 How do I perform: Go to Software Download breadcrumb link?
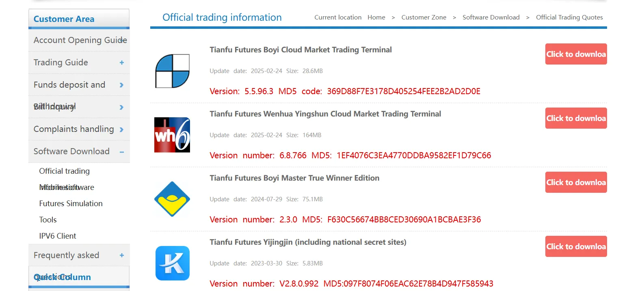click(x=491, y=17)
